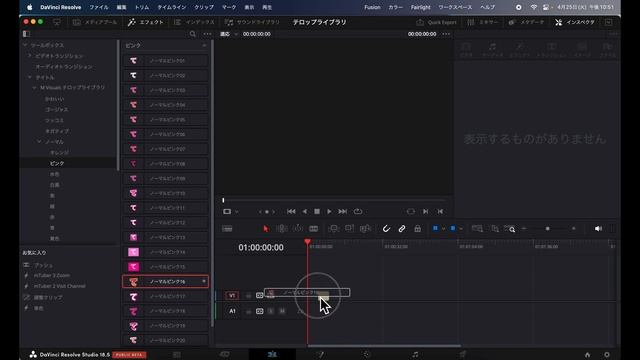The height and width of the screenshot is (360, 640).
Task: Open the Apple menu
Action: (x=29, y=7)
